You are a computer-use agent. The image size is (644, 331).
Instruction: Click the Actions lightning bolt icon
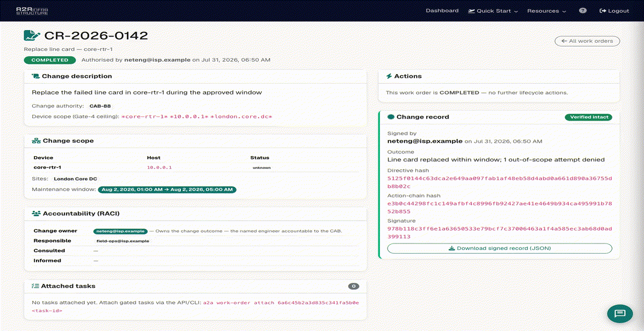coord(390,76)
